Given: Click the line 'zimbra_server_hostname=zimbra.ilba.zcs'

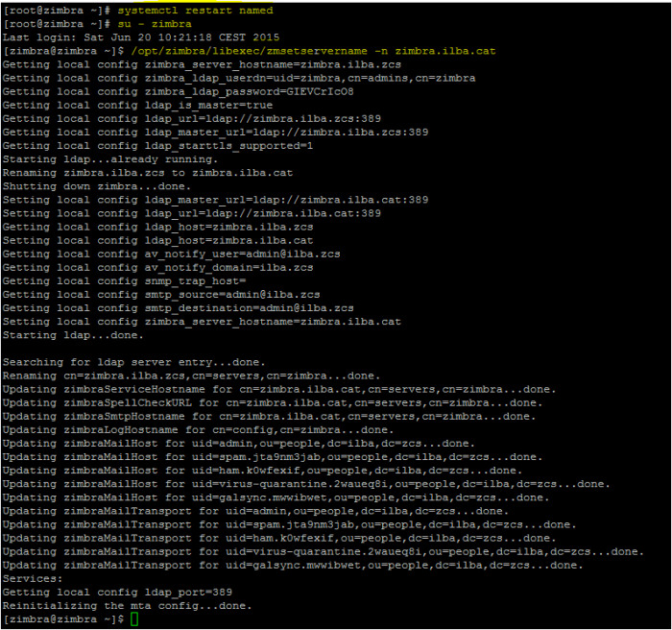Looking at the screenshot, I should (202, 64).
